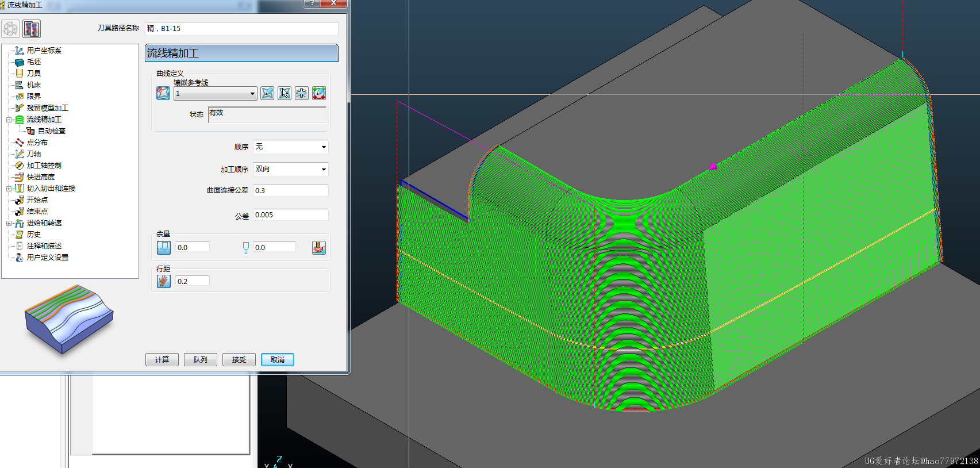Click the 队列 queue button
Viewport: 980px width, 468px height.
[201, 359]
